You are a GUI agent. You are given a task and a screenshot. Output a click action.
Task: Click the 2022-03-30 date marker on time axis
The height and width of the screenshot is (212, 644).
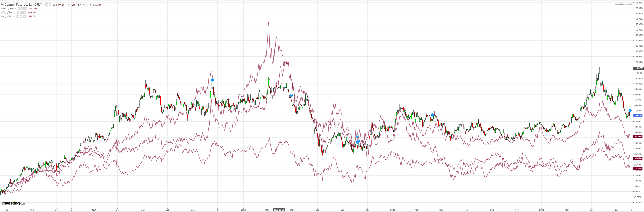[279, 210]
